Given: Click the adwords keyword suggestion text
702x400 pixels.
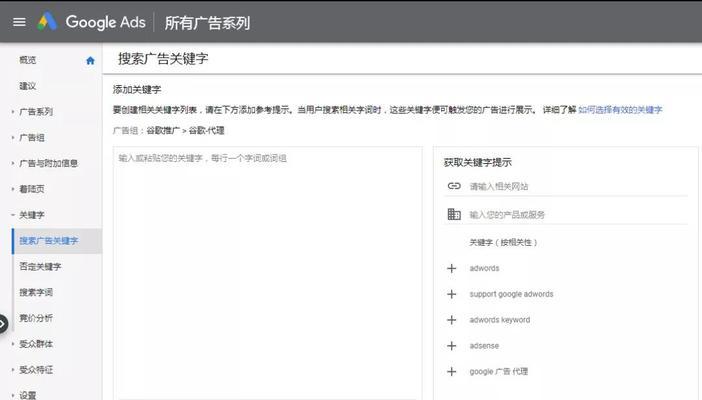Looking at the screenshot, I should (x=500, y=320).
